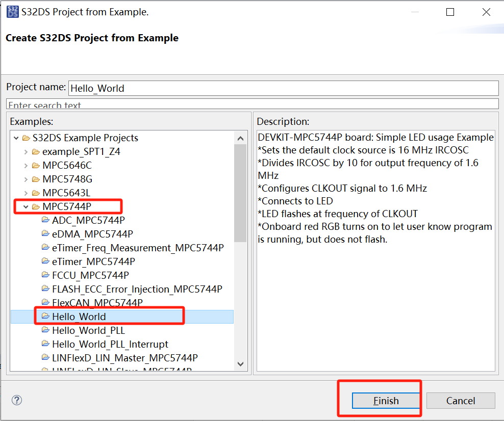Click folder icon of eDMA_MPC5744P

pyautogui.click(x=45, y=233)
